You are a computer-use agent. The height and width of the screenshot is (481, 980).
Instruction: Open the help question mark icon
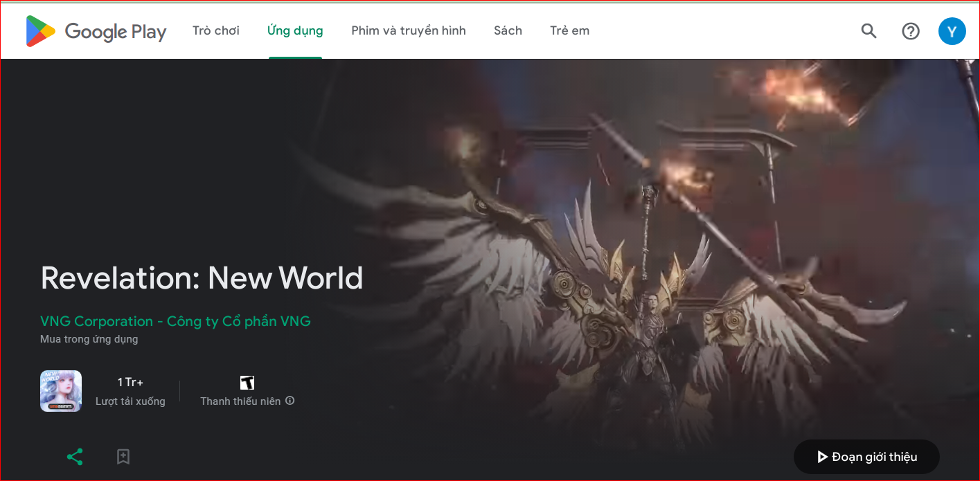coord(911,31)
